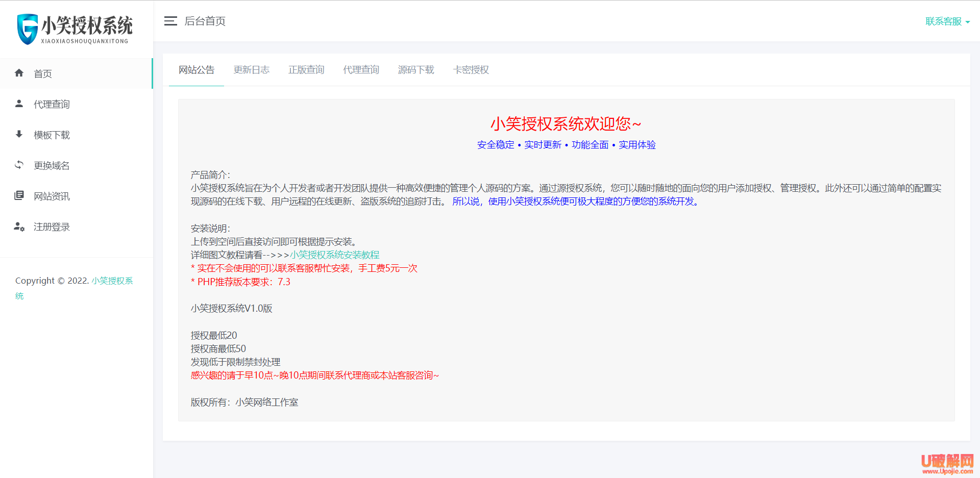Click the download arrow icon for 模板下载
980x478 pixels.
click(19, 134)
